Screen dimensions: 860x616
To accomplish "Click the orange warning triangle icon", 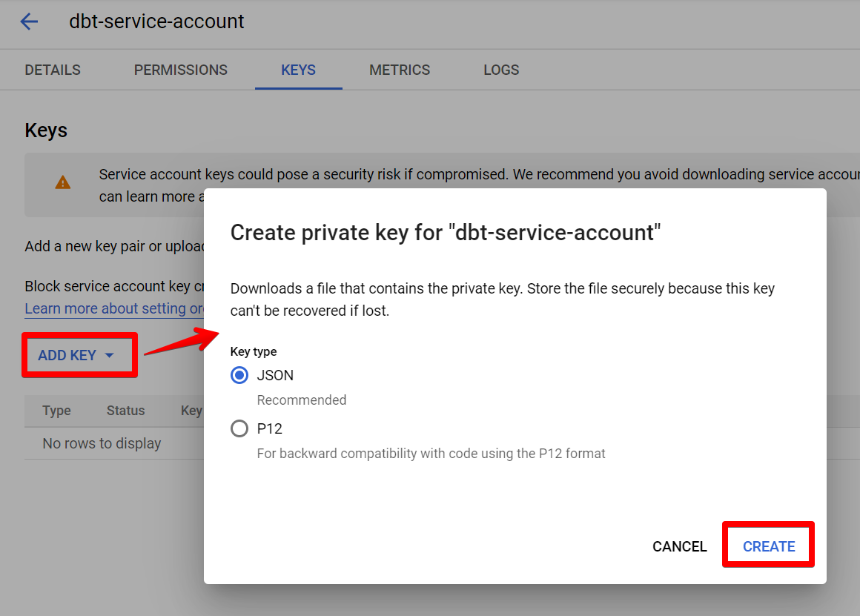I will pyautogui.click(x=63, y=182).
